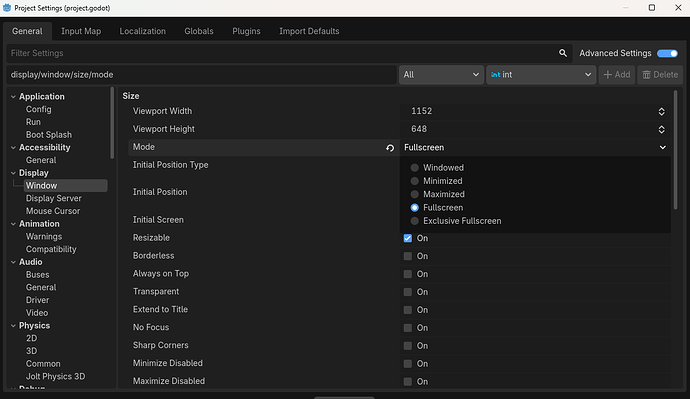Select the Maximized radio option
The height and width of the screenshot is (399, 690).
[415, 194]
